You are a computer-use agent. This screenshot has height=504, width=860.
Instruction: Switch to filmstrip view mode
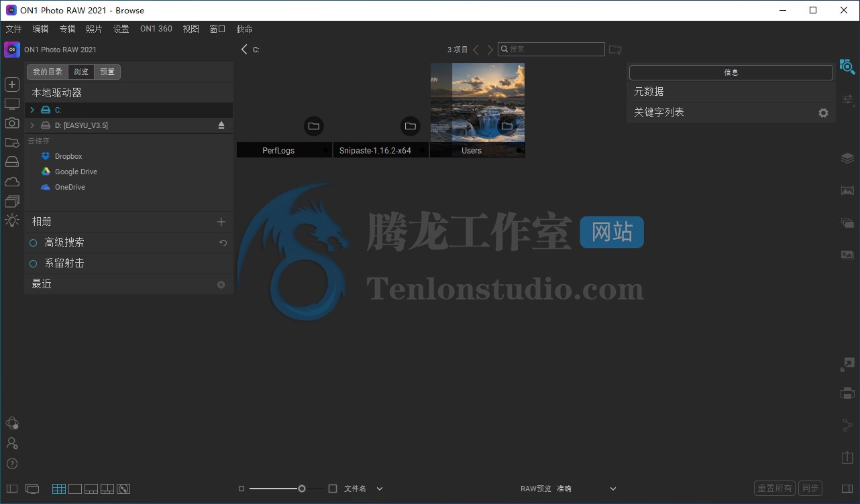point(91,489)
